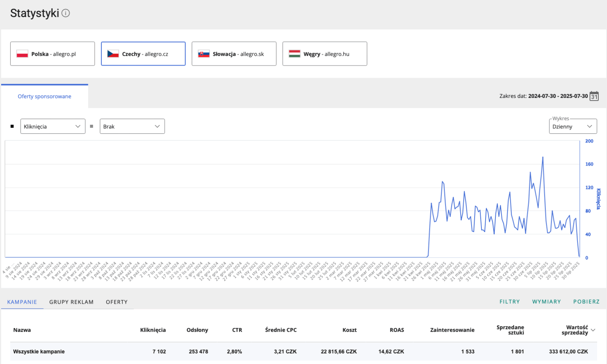Click the Pobierz download link
Viewport: 607px width, 364px height.
point(586,302)
